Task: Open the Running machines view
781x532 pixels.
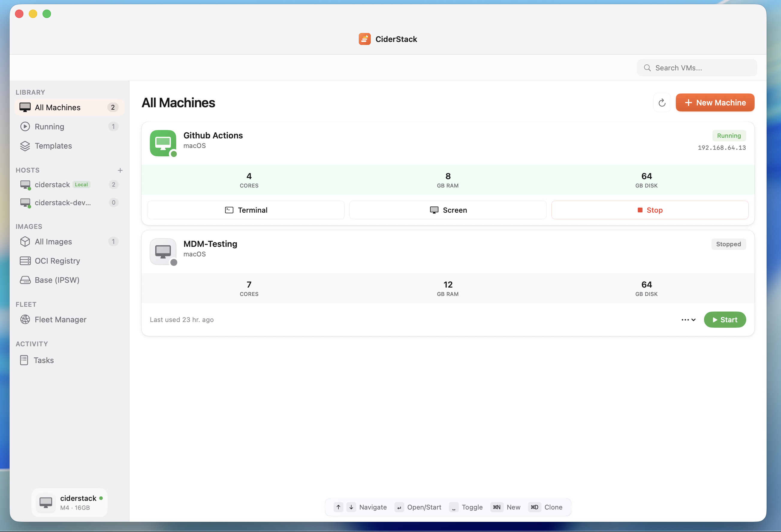Action: point(50,127)
